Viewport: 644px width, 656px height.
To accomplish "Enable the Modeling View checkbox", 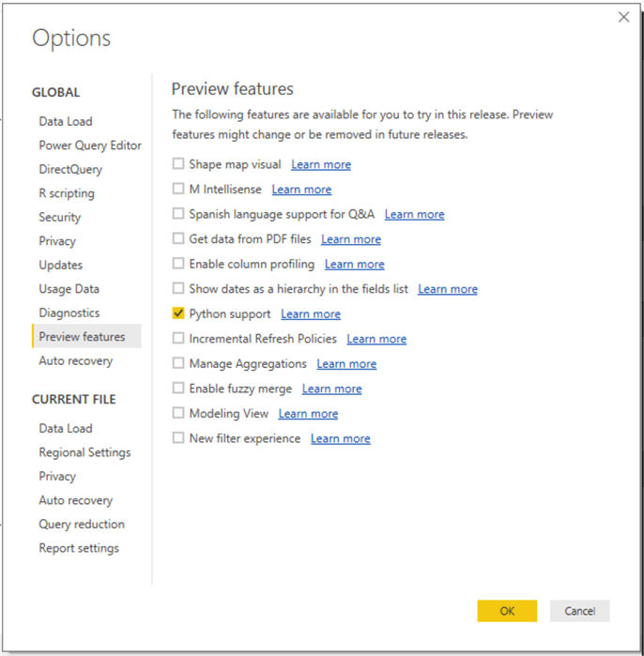I will (178, 414).
